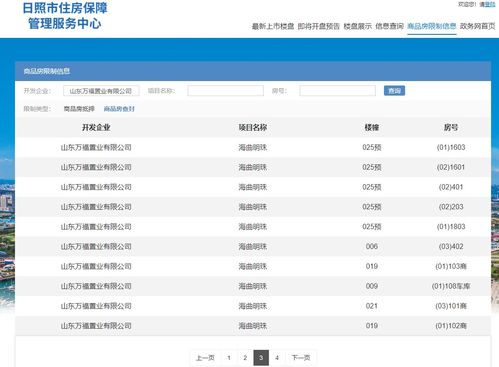Click building number 009
Image resolution: width=499 pixels, height=367 pixels.
click(372, 286)
